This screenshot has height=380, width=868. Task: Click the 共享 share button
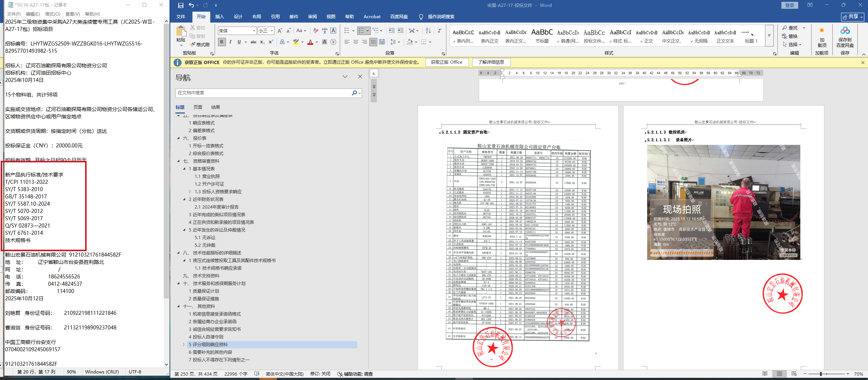[x=852, y=17]
